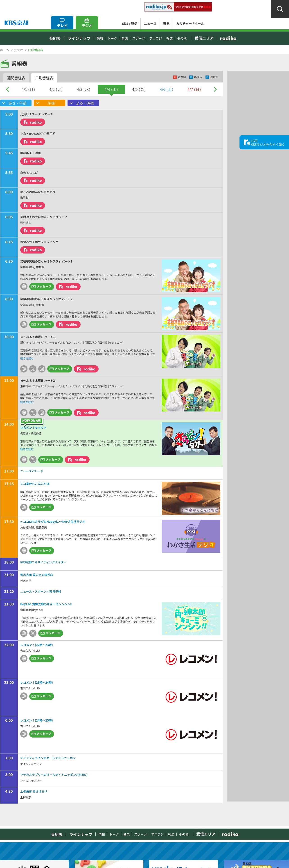Open globe icon for レコメン！(22時〜23時)
289x868 pixels.
24,658
